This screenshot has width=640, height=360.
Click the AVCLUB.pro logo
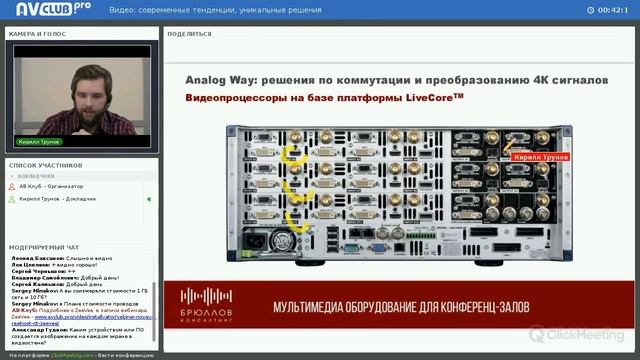pyautogui.click(x=53, y=9)
